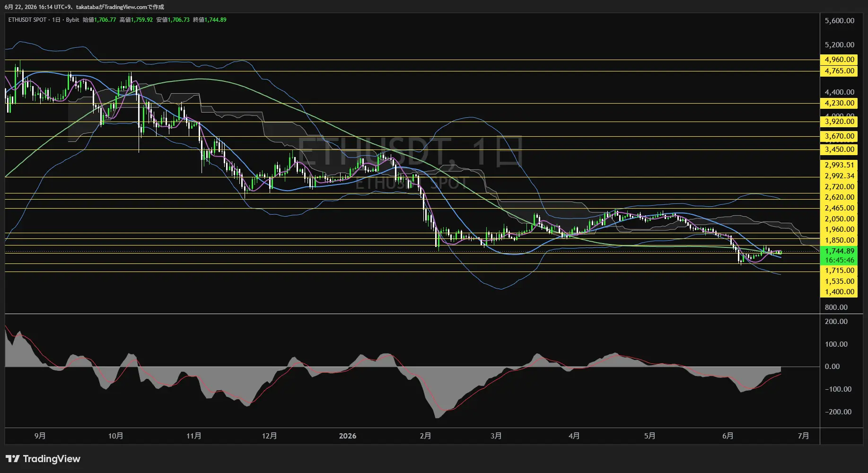
Task: Select the yellow 4,960.00 price level label
Action: pyautogui.click(x=840, y=60)
